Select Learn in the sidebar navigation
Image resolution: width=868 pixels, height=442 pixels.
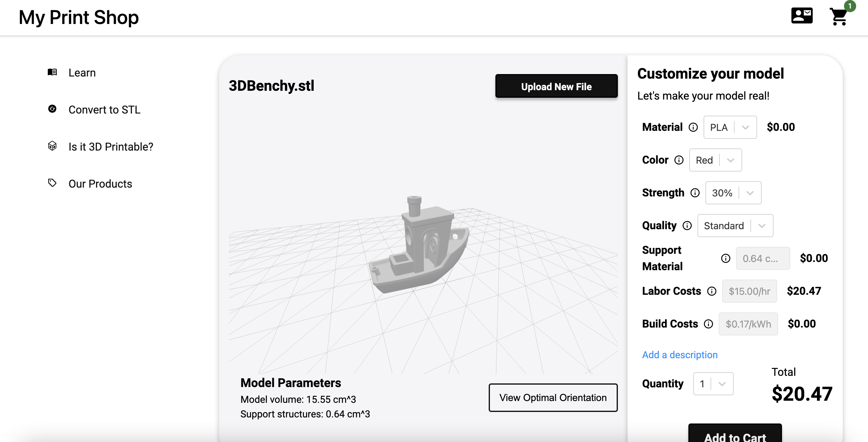pos(82,72)
